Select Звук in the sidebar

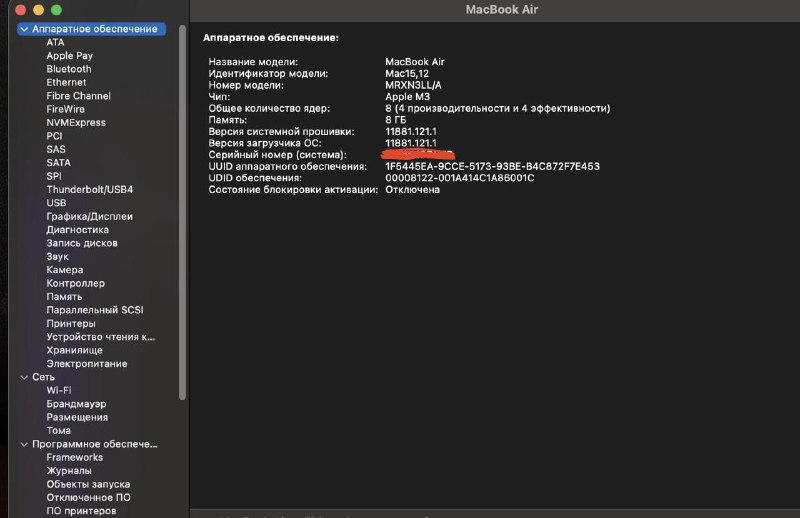pyautogui.click(x=57, y=257)
